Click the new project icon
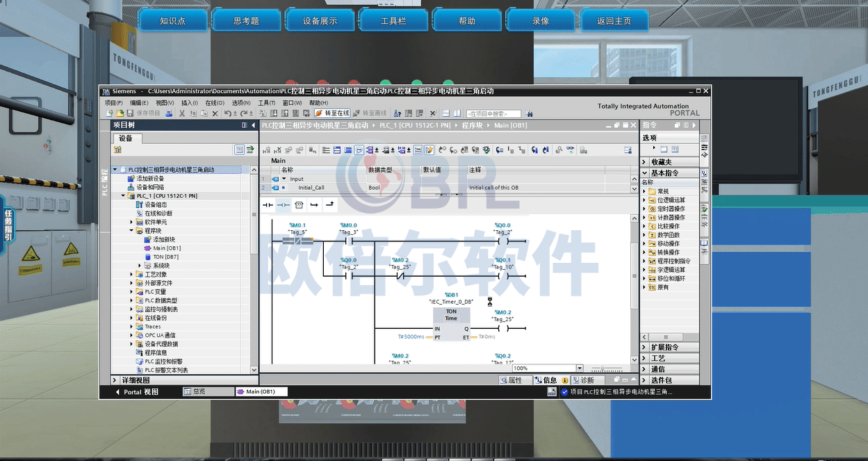Screen dimensions: 868x461 (x=110, y=113)
